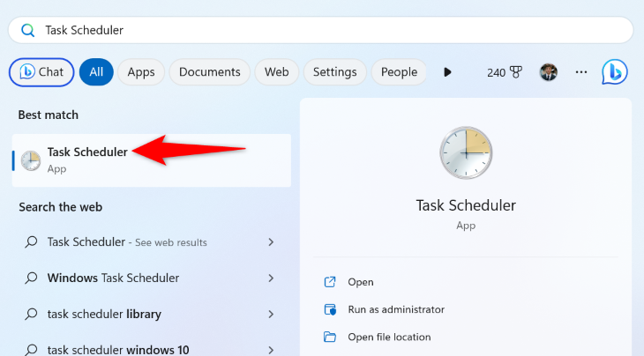Switch to the Apps filter tab
644x356 pixels.
point(141,72)
